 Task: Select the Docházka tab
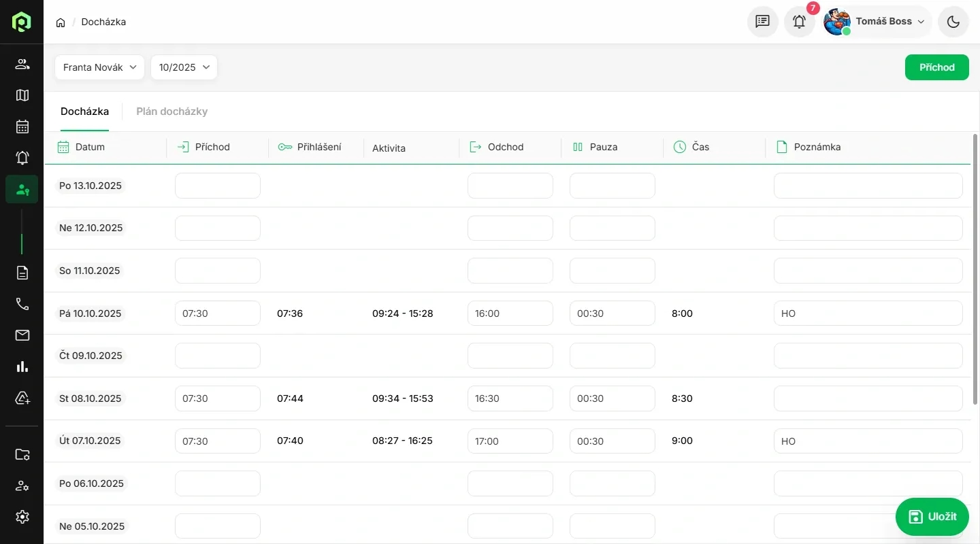(84, 112)
